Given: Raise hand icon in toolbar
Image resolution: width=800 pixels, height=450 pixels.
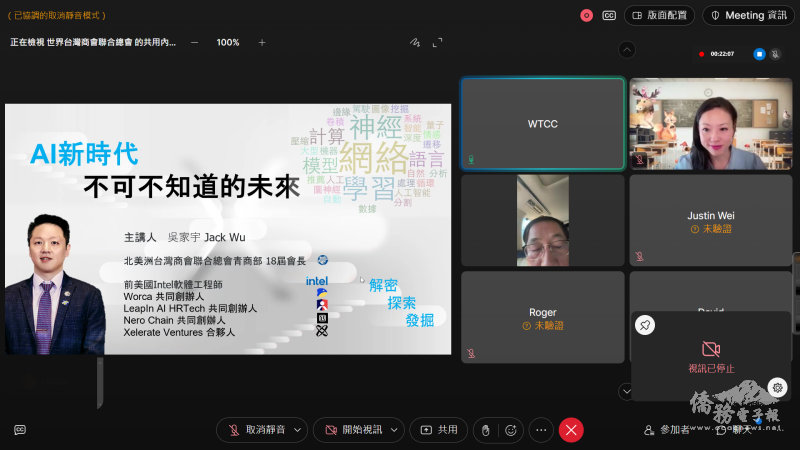Looking at the screenshot, I should click(485, 431).
